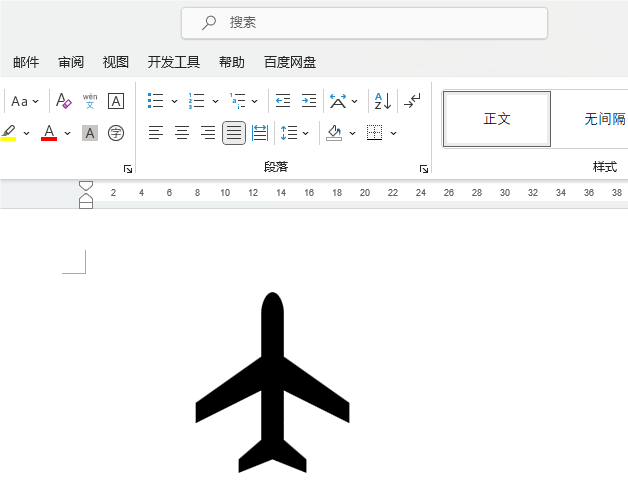This screenshot has height=502, width=628.
Task: Open the multilevel list dropdown arrow
Action: pos(254,101)
